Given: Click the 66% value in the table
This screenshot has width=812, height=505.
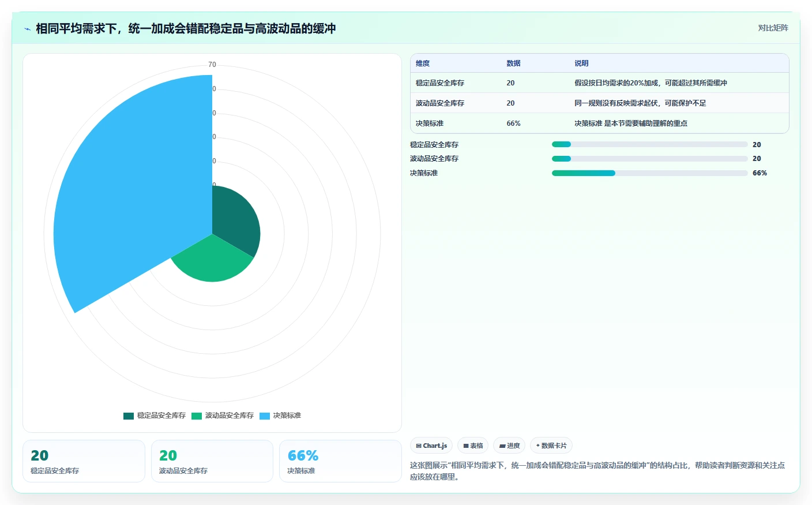Looking at the screenshot, I should coord(513,124).
